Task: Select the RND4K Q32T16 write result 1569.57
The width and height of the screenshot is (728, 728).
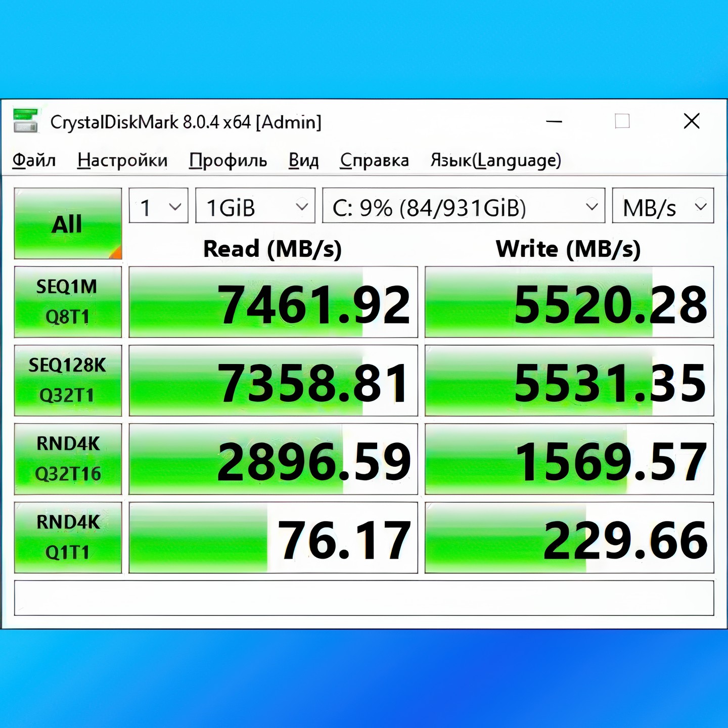Action: [569, 459]
